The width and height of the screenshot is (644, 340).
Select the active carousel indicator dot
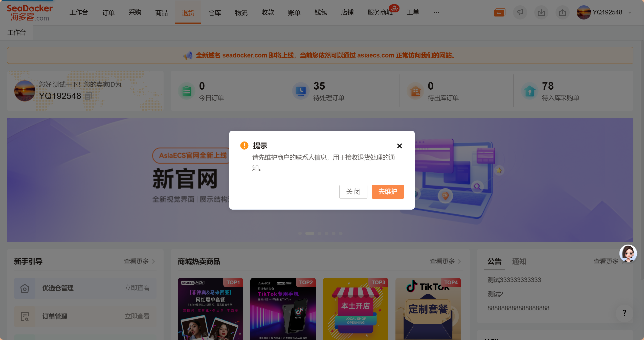pos(309,233)
